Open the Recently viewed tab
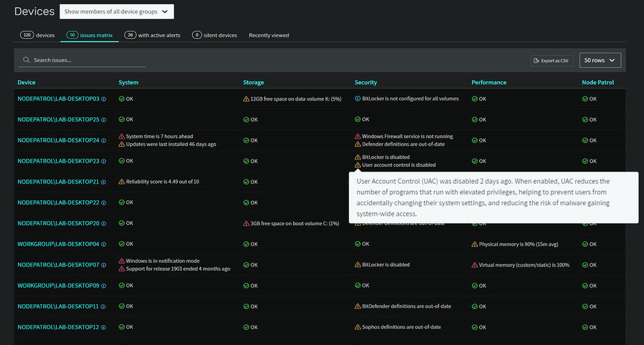 tap(269, 36)
